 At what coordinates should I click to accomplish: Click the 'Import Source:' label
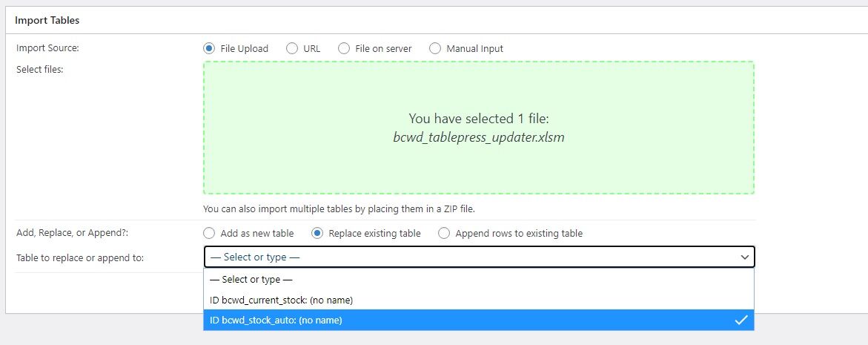click(x=47, y=48)
